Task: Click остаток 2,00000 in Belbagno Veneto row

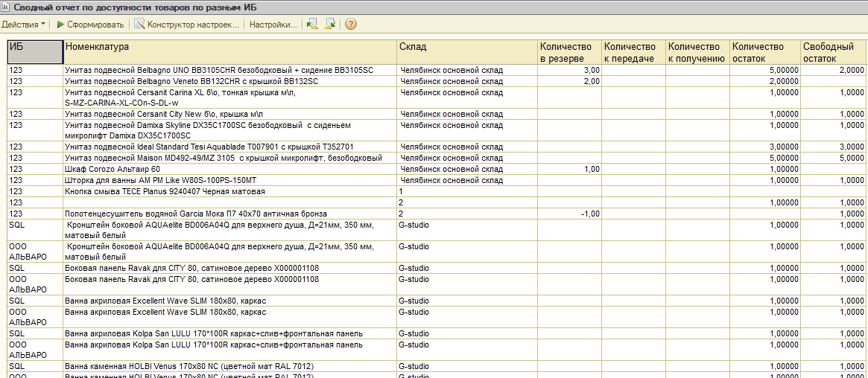Action: pyautogui.click(x=766, y=81)
